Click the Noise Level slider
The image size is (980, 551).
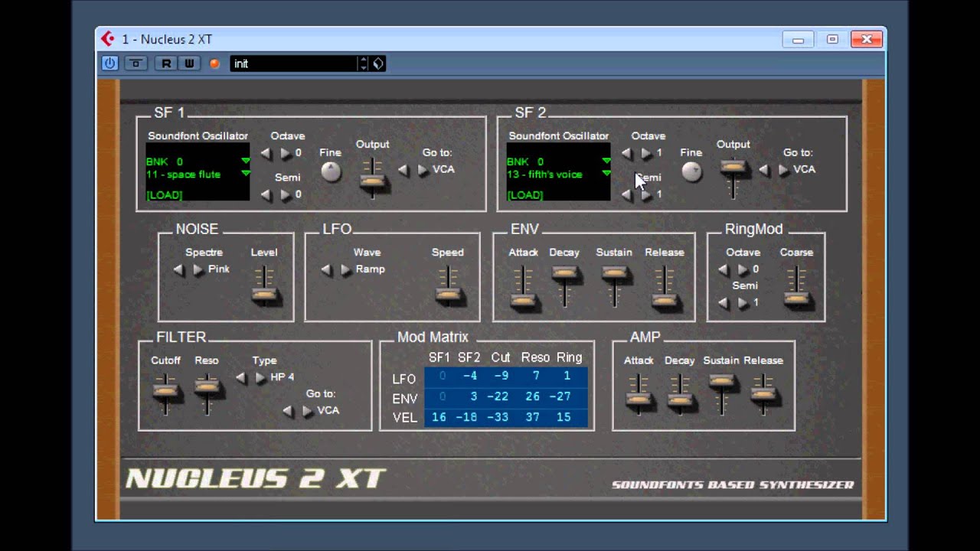[x=264, y=295]
